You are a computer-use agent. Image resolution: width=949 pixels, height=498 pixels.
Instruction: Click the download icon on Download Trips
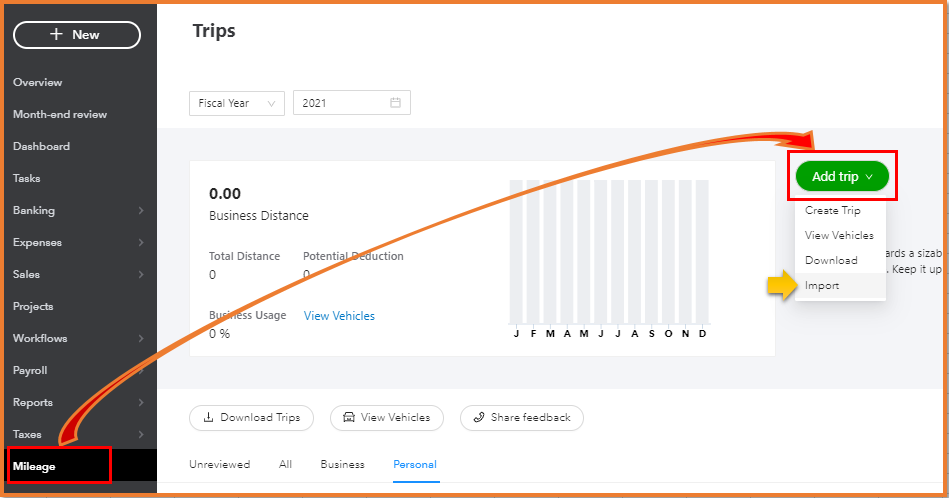click(208, 417)
